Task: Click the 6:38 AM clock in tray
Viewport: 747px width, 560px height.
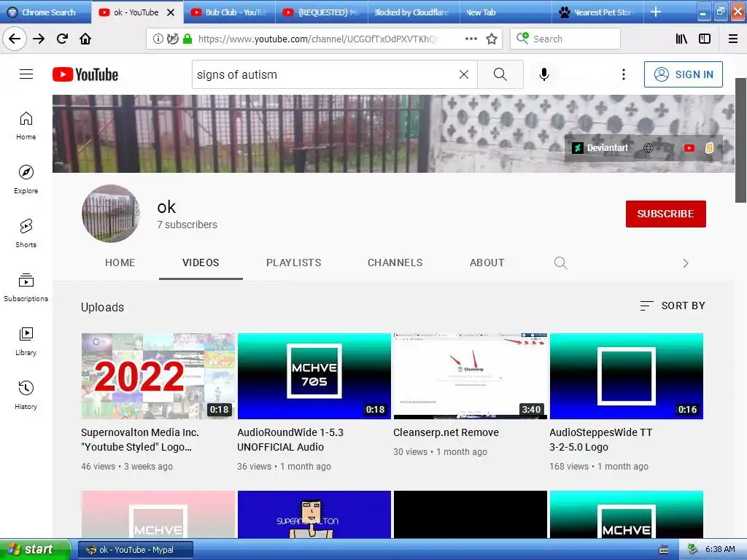Action: coord(720,550)
